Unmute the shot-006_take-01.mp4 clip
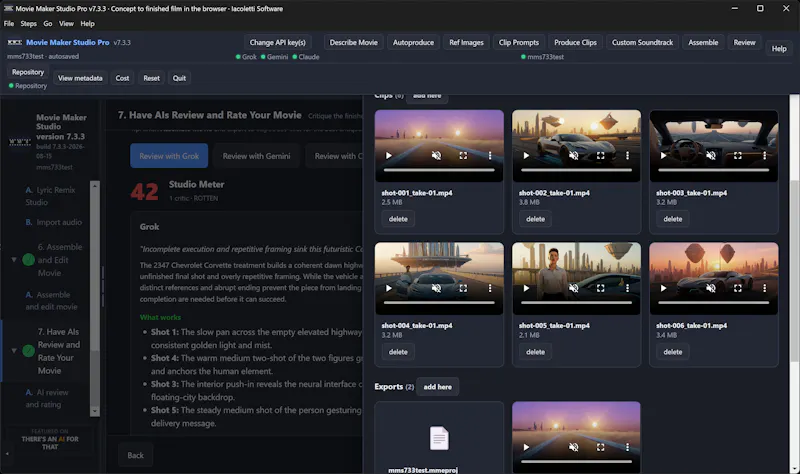This screenshot has height=474, width=800. pyautogui.click(x=711, y=288)
